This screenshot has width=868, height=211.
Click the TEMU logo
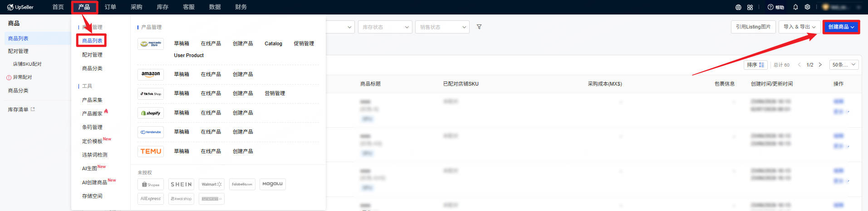pyautogui.click(x=151, y=151)
